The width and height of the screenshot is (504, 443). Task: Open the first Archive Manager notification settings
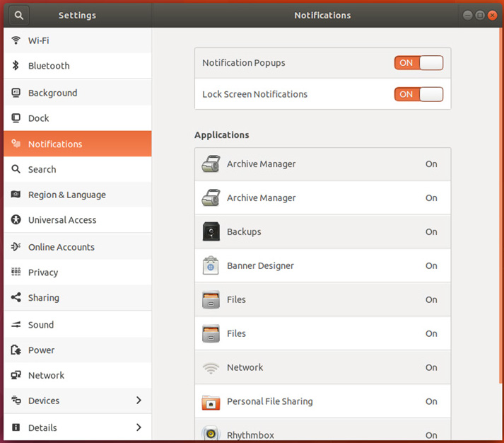coord(322,164)
